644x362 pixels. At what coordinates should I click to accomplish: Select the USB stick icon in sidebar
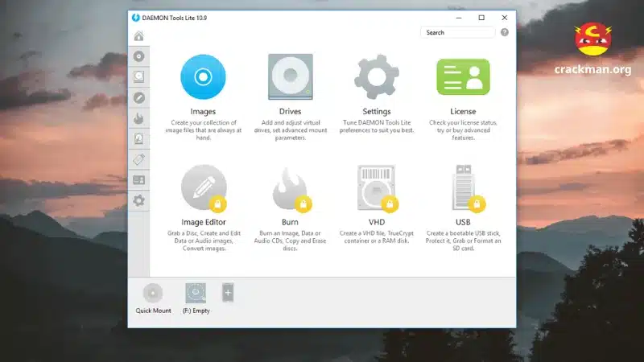138,159
